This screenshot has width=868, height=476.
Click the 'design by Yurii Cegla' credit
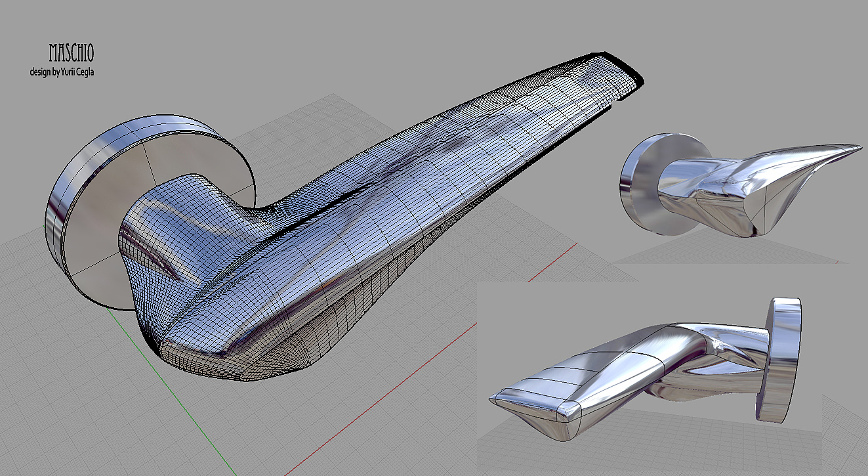[x=62, y=71]
